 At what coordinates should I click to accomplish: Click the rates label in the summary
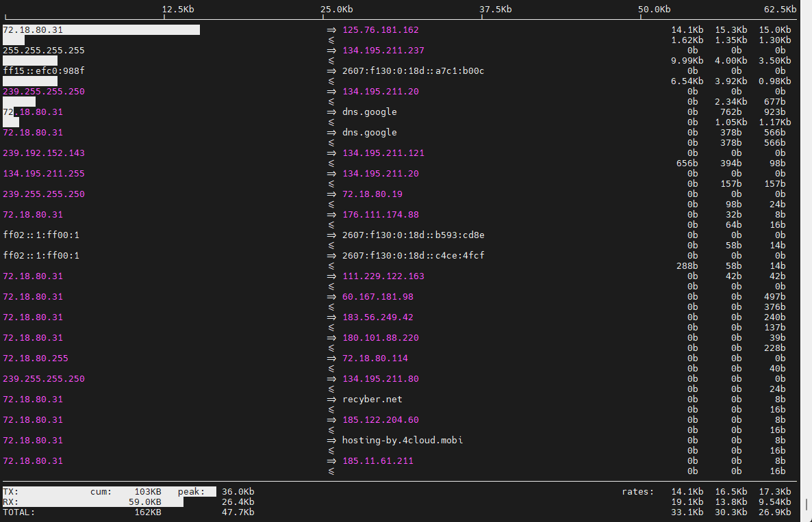pyautogui.click(x=637, y=491)
